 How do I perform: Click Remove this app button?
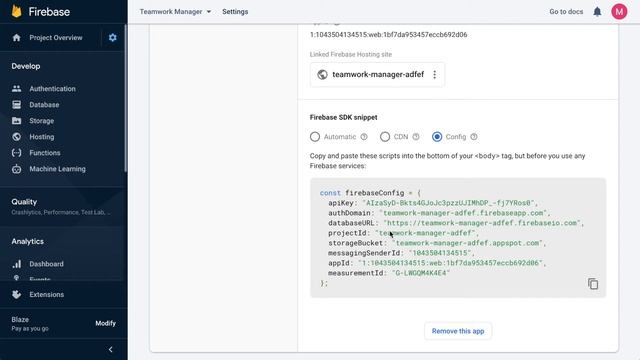point(458,331)
